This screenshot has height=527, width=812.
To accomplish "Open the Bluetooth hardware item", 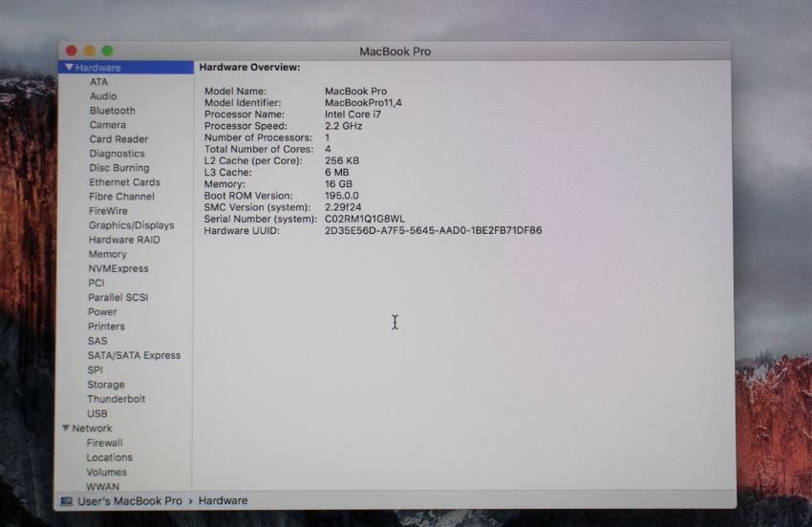I will pos(112,111).
